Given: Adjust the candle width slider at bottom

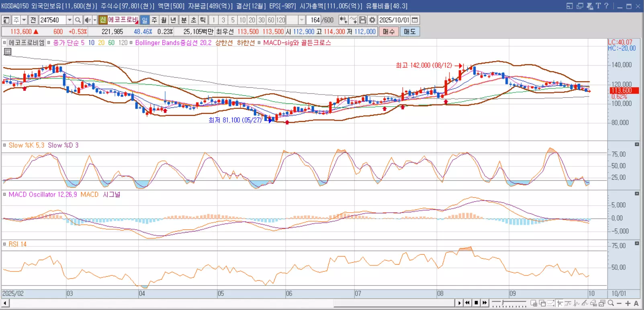Looking at the screenshot, I should click(503, 302).
